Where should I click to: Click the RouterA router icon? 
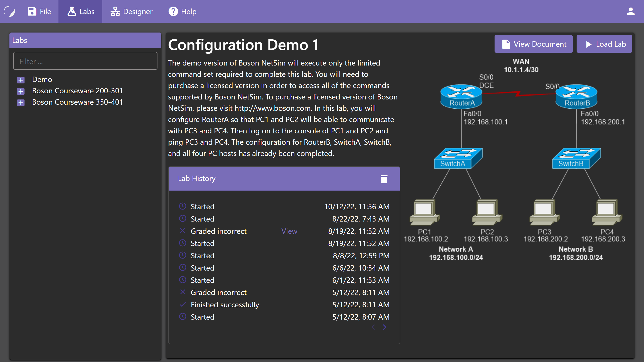(461, 96)
